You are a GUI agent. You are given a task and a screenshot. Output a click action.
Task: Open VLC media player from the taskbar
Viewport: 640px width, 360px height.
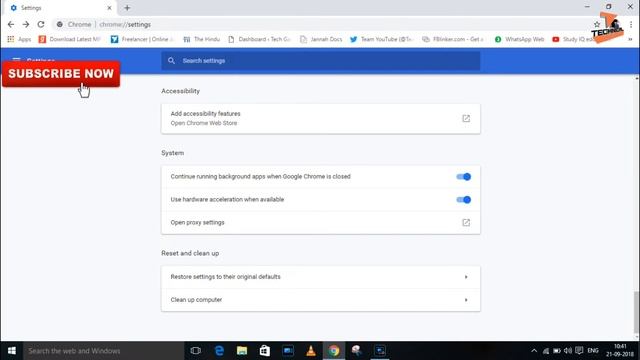(x=311, y=351)
